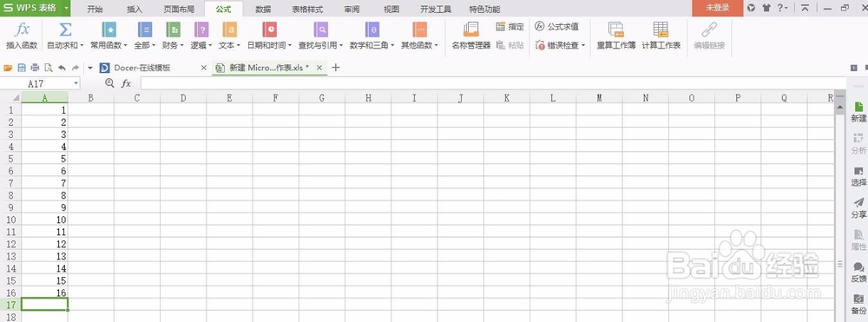
Task: Click the undo arrow icon
Action: point(62,68)
